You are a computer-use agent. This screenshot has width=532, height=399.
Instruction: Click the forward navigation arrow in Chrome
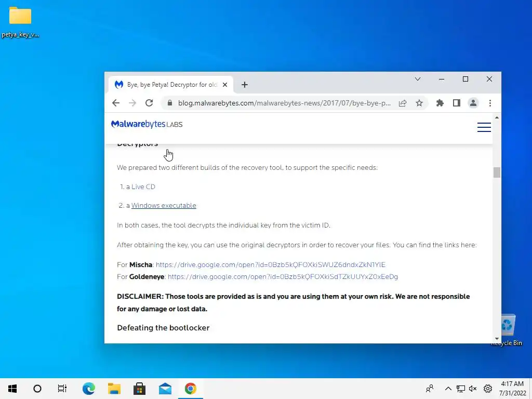[132, 103]
